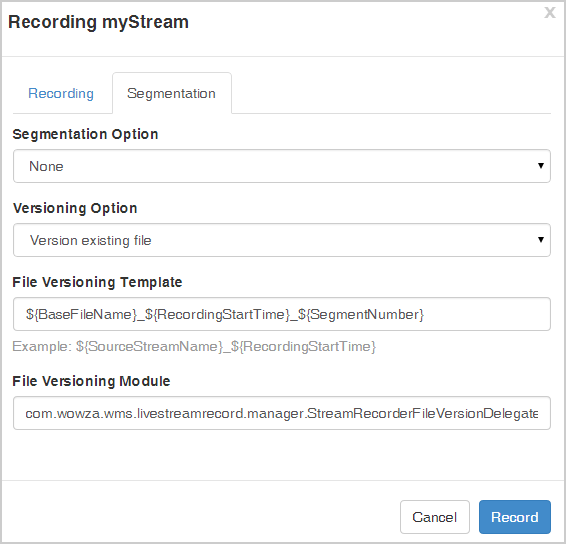566x544 pixels.
Task: Click the Cancel button
Action: [435, 517]
